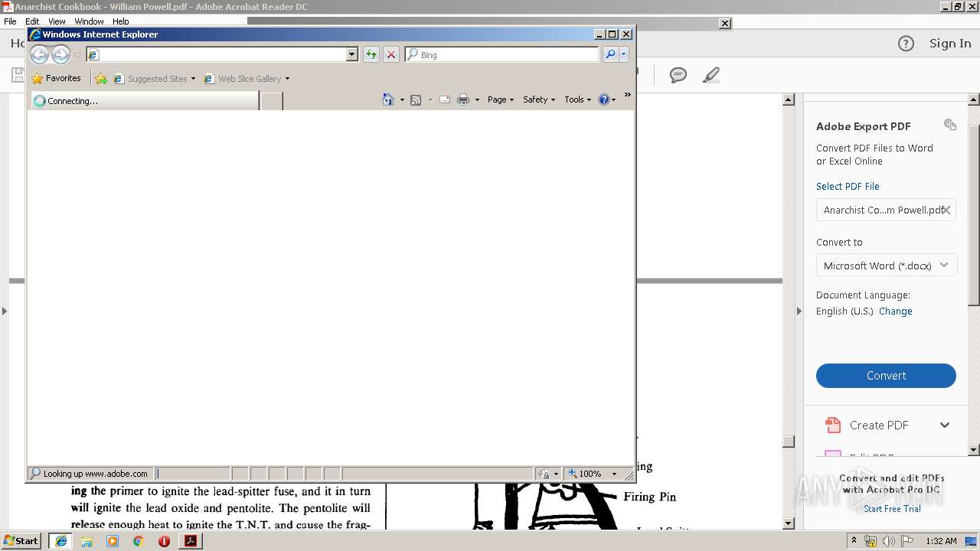This screenshot has width=980, height=551.
Task: Open the Chrome taskbar icon
Action: [x=139, y=541]
